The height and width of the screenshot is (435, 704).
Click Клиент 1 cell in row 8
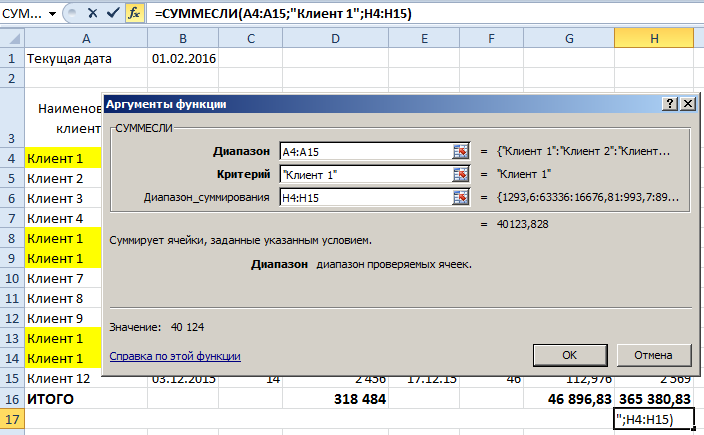pos(63,238)
